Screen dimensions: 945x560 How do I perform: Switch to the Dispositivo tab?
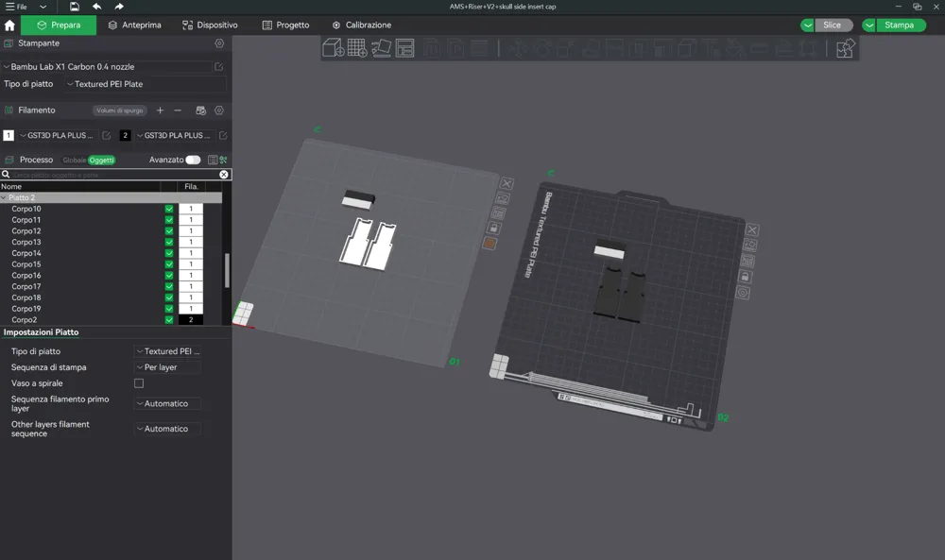pyautogui.click(x=210, y=25)
